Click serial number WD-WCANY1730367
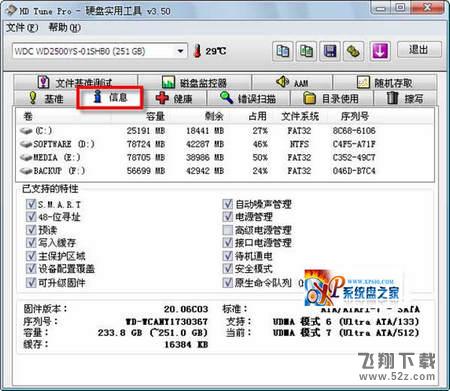Screen dimensions: 450x391 pyautogui.click(x=167, y=322)
